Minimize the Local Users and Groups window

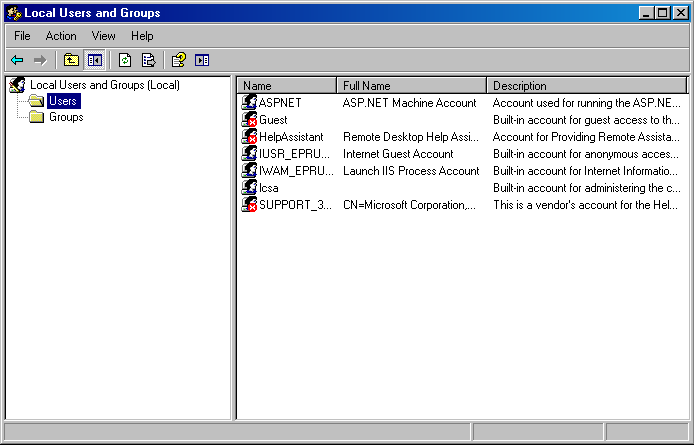(646, 13)
